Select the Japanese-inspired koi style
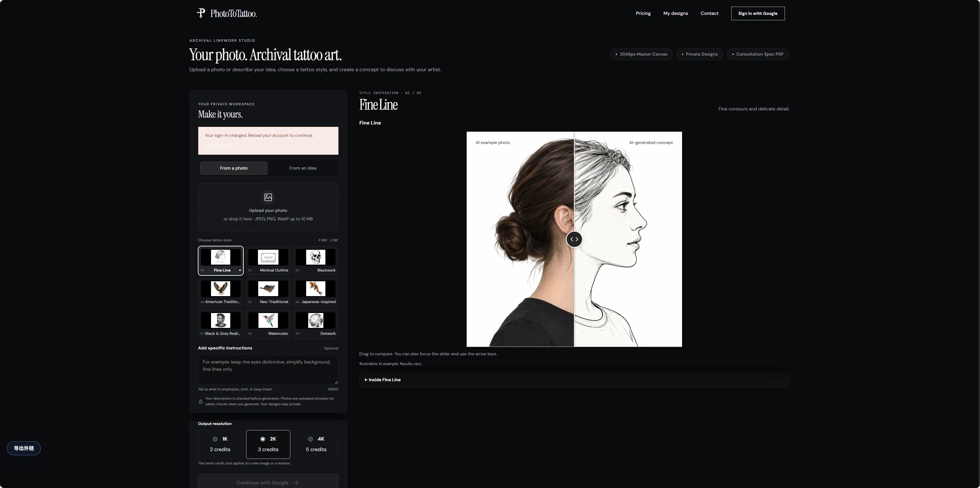The image size is (980, 488). click(x=316, y=292)
